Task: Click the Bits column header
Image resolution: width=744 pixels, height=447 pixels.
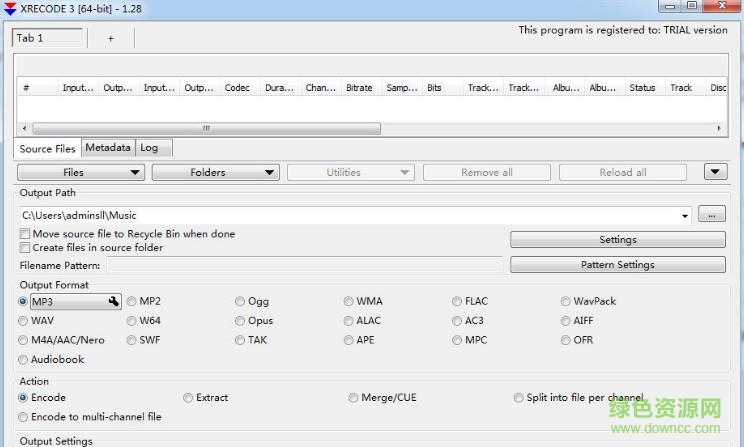Action: [442, 88]
